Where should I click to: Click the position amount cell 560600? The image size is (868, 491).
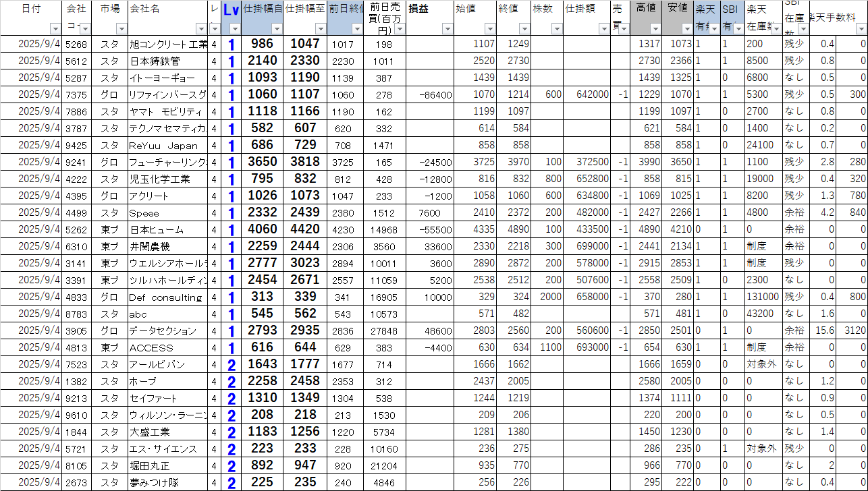pyautogui.click(x=588, y=330)
